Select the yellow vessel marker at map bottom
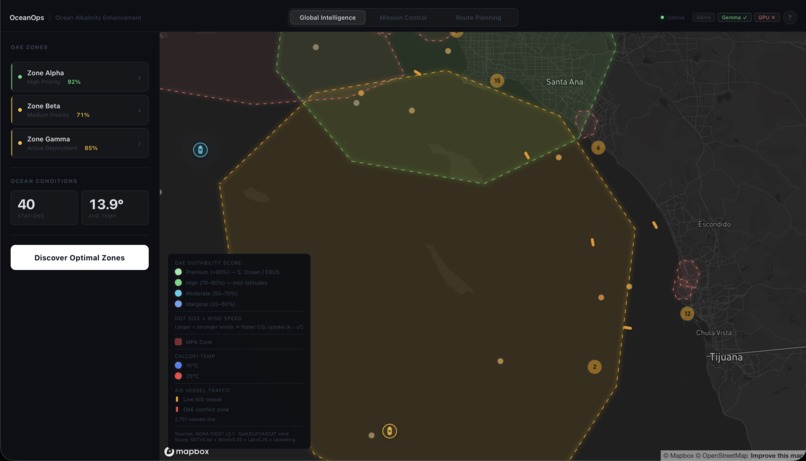The width and height of the screenshot is (806, 461). pos(390,431)
